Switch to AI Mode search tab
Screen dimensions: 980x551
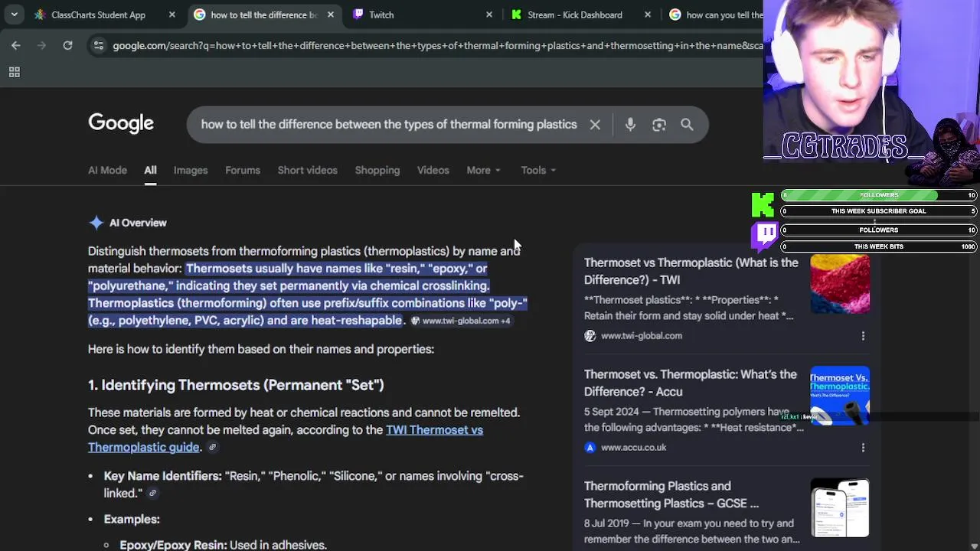(107, 170)
